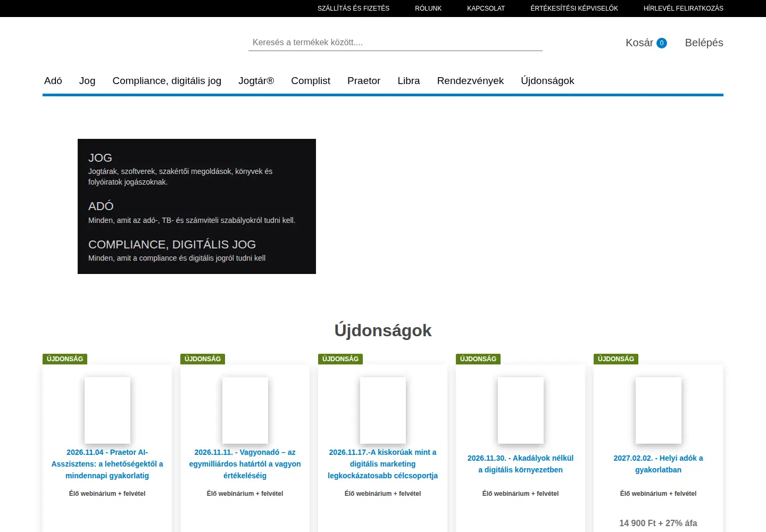766x532 pixels.
Task: Click the Újdonságok section heading
Action: [383, 330]
